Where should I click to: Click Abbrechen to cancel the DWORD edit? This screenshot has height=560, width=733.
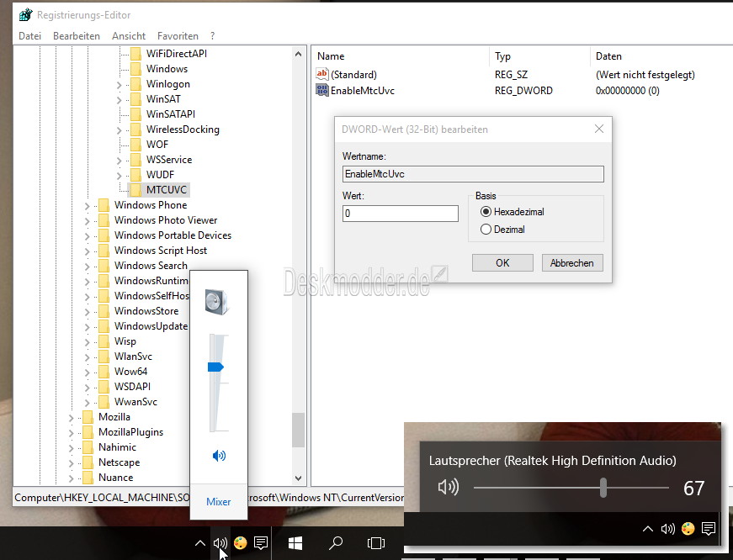572,263
